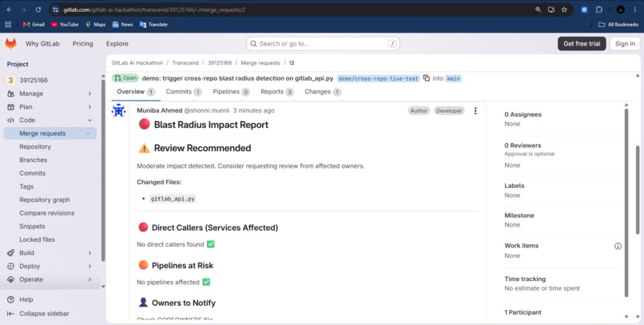Image resolution: width=644 pixels, height=325 pixels.
Task: Click the Plan calendar icon
Action: tap(10, 107)
